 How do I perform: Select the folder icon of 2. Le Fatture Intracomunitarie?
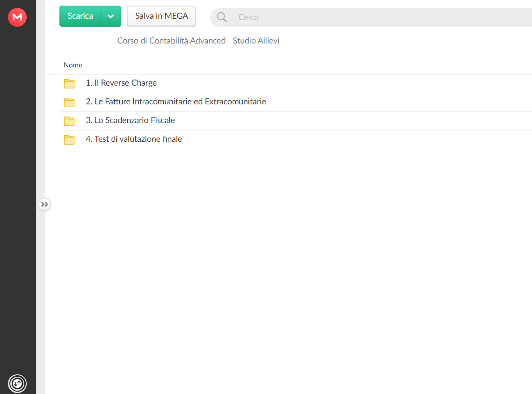coord(69,102)
